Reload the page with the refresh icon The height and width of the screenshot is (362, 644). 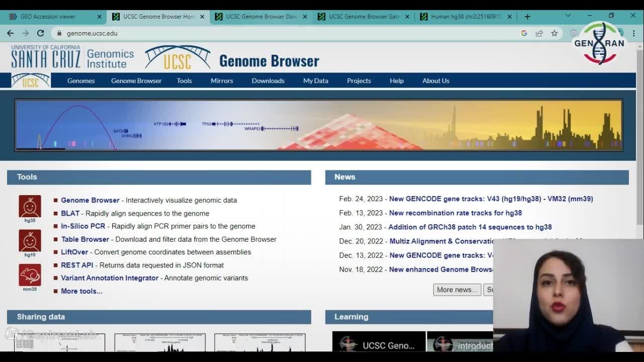point(41,33)
